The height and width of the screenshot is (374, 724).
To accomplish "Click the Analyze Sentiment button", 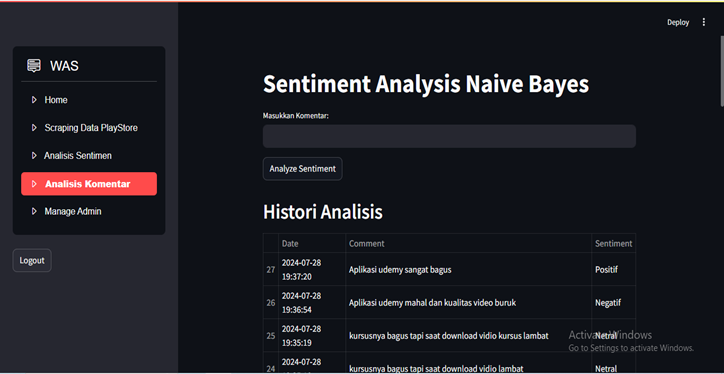I will click(302, 169).
